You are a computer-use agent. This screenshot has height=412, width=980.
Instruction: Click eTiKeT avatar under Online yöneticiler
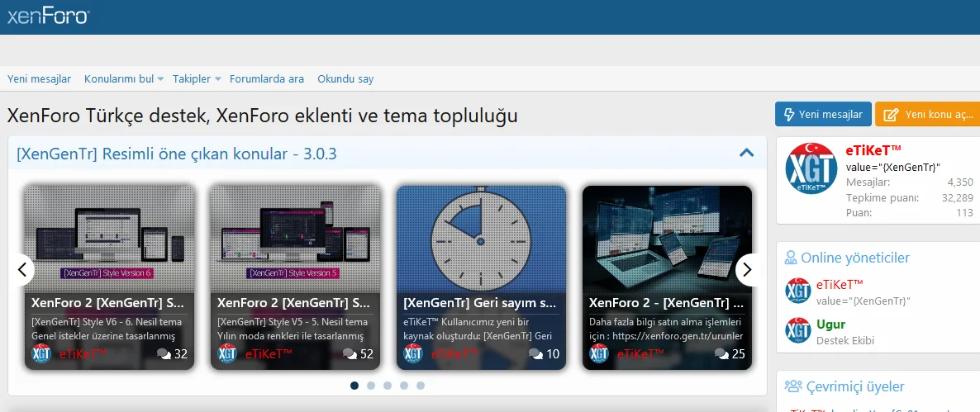click(x=798, y=291)
